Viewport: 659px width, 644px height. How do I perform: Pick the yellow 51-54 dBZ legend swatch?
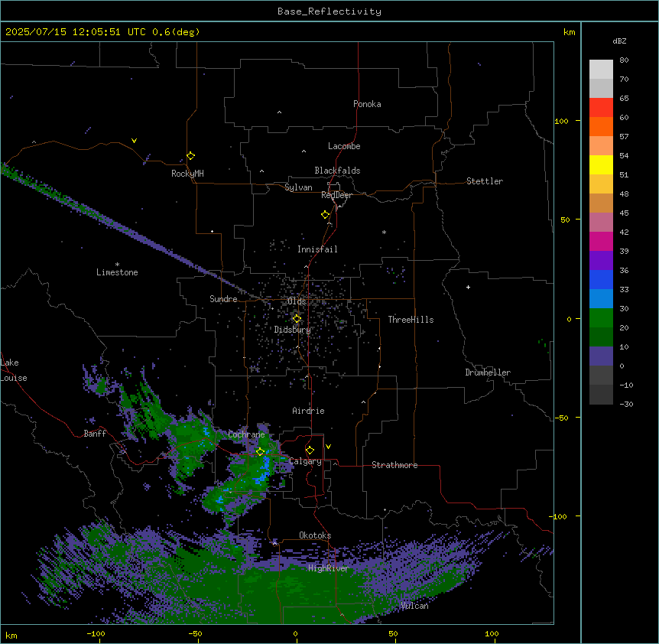pyautogui.click(x=601, y=165)
